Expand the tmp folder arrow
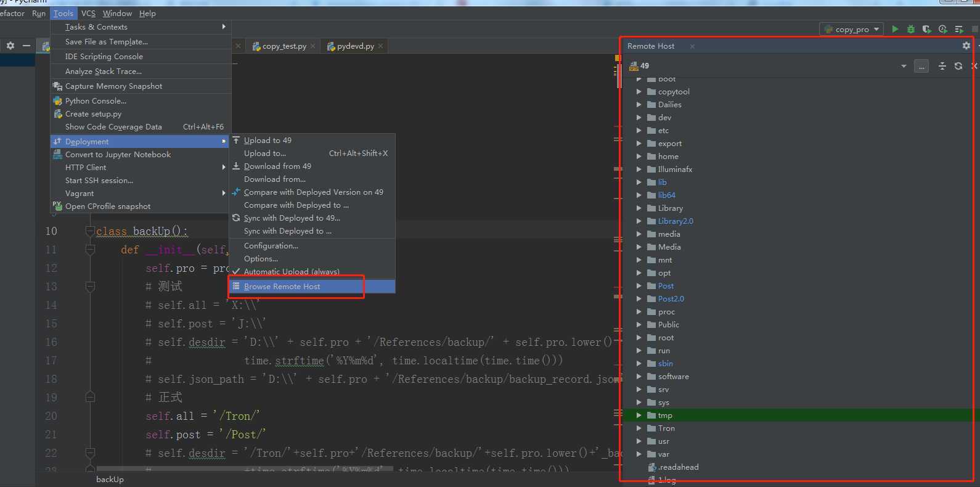The width and height of the screenshot is (980, 487). click(x=639, y=415)
